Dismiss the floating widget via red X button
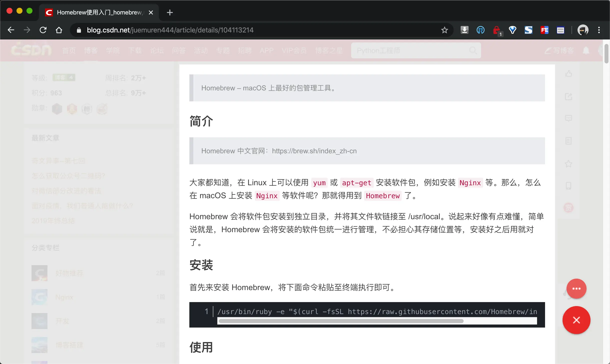 pyautogui.click(x=576, y=320)
